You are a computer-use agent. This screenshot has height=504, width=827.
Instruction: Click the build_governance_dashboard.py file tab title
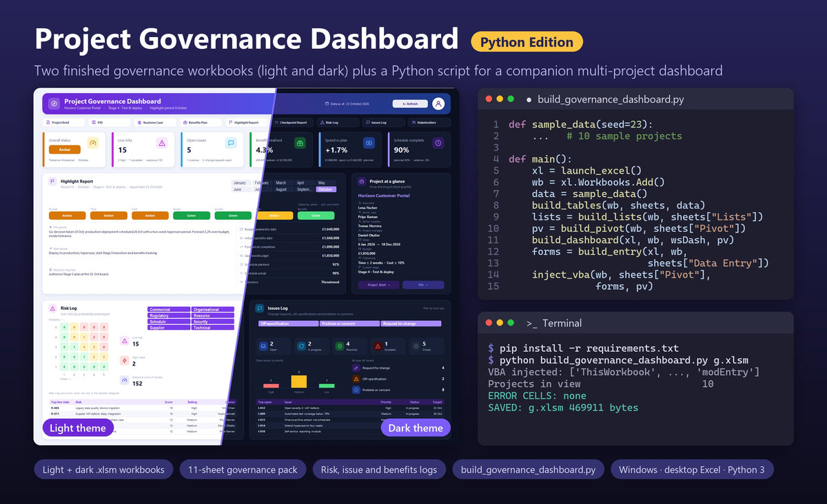[611, 99]
